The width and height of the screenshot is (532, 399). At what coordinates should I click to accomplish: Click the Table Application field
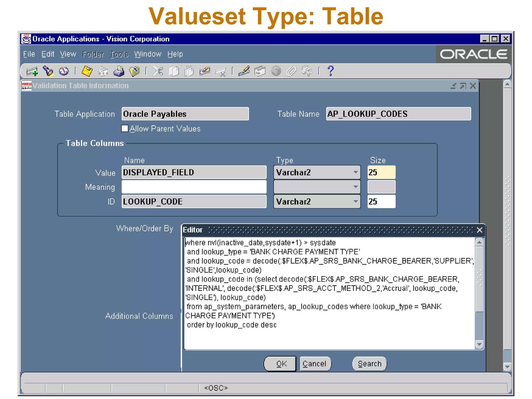pos(185,114)
